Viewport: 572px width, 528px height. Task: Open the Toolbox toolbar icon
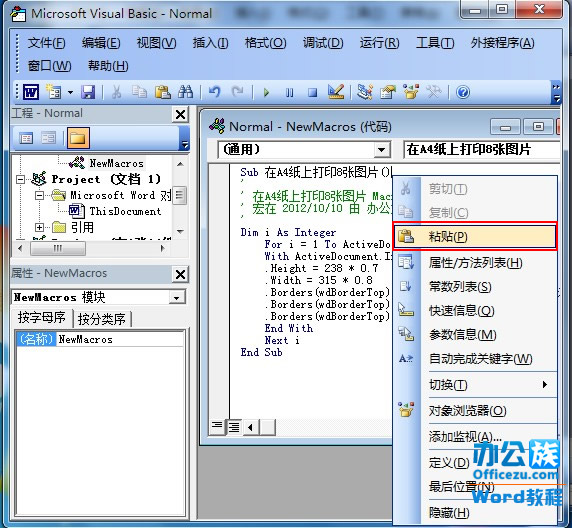pos(434,92)
